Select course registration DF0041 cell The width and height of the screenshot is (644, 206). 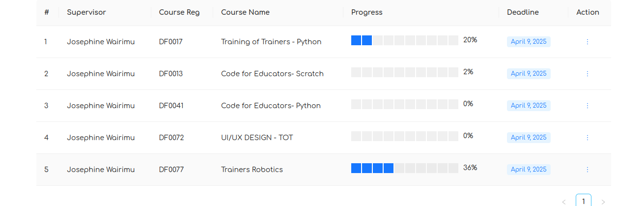[x=171, y=106]
